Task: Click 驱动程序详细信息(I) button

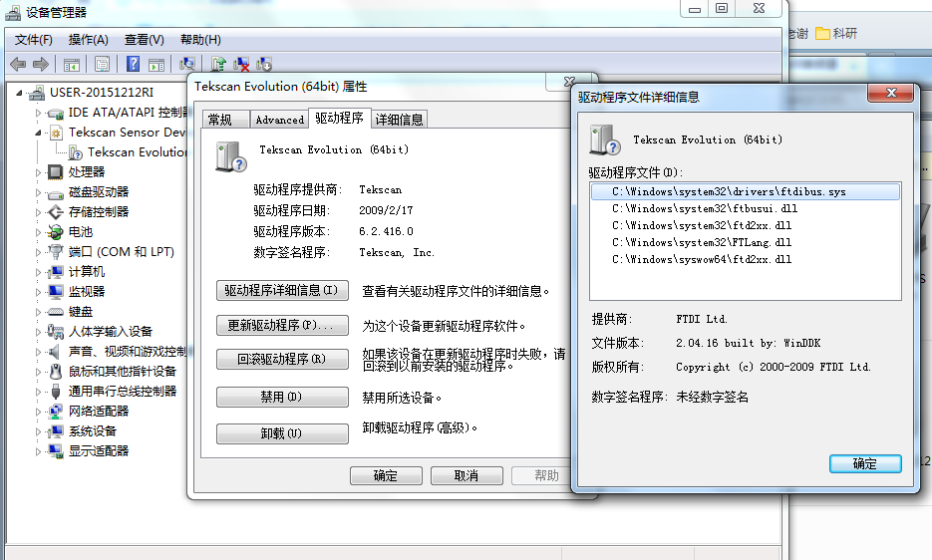Action: (x=282, y=291)
